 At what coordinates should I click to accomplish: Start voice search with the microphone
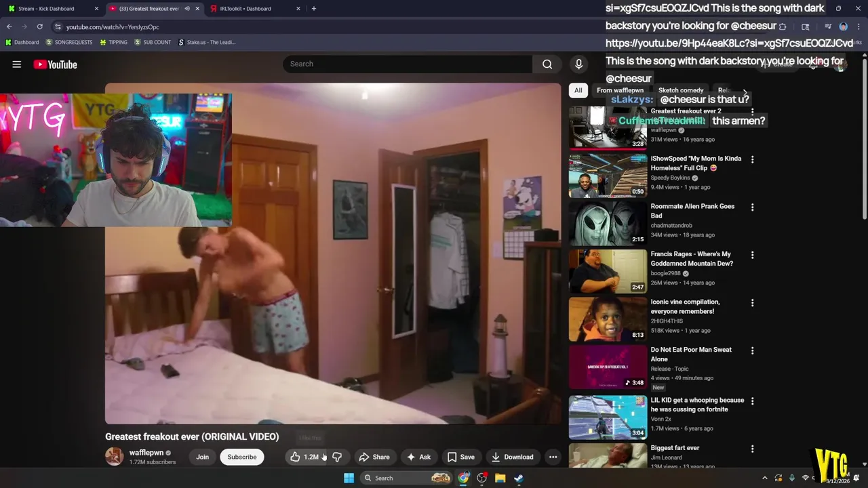[578, 64]
